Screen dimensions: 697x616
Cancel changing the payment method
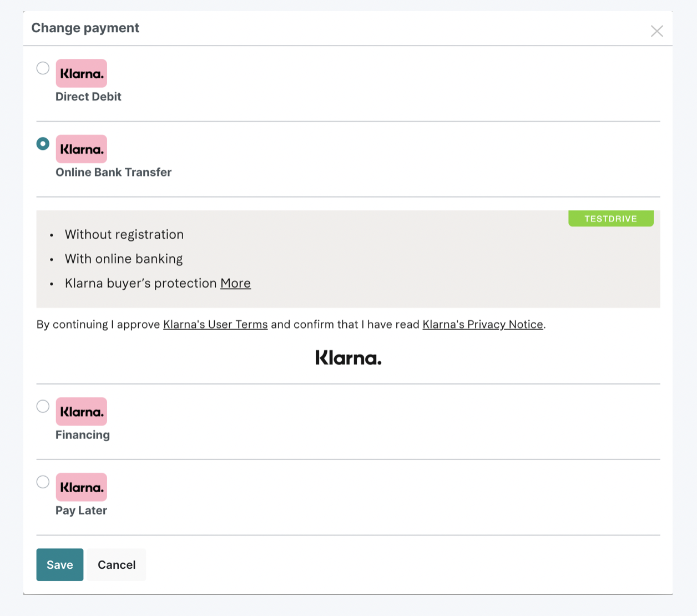tap(117, 564)
